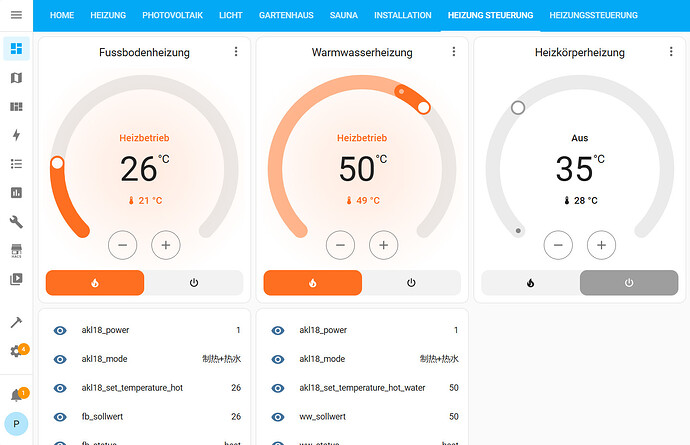Turn off Warmwasserheizung with power button
Viewport: 690px width, 445px height.
click(411, 283)
